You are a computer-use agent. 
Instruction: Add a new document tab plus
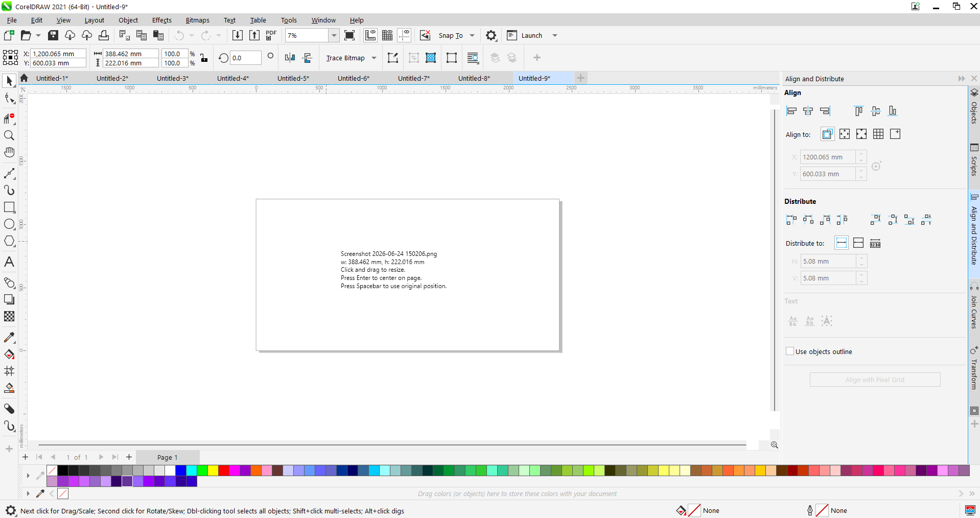pos(580,78)
